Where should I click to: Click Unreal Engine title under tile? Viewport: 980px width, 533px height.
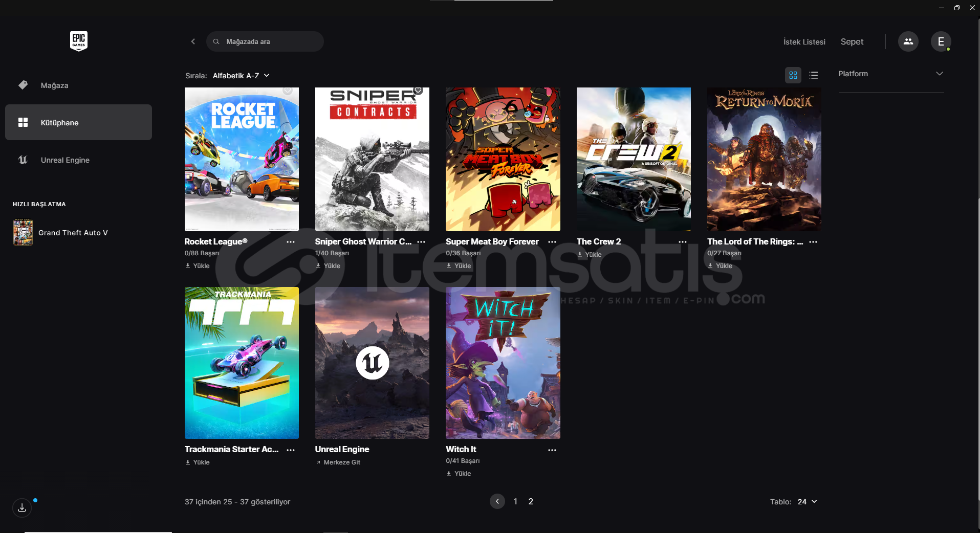click(x=342, y=449)
